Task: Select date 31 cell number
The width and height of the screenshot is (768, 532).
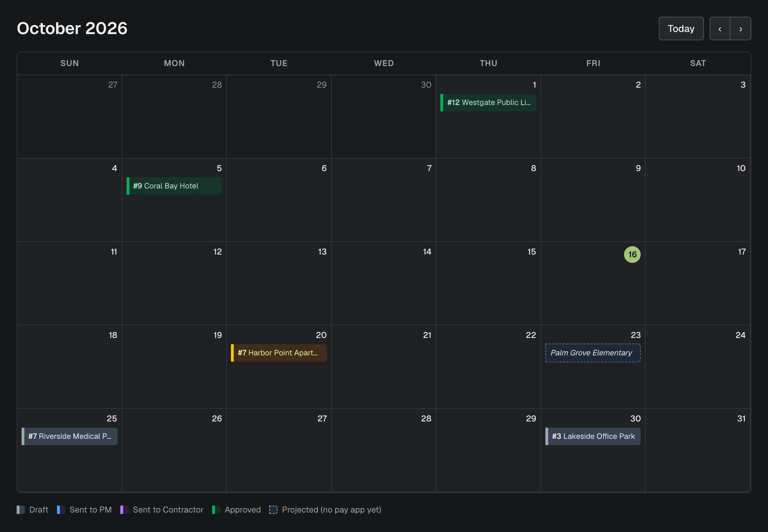Action: point(741,419)
